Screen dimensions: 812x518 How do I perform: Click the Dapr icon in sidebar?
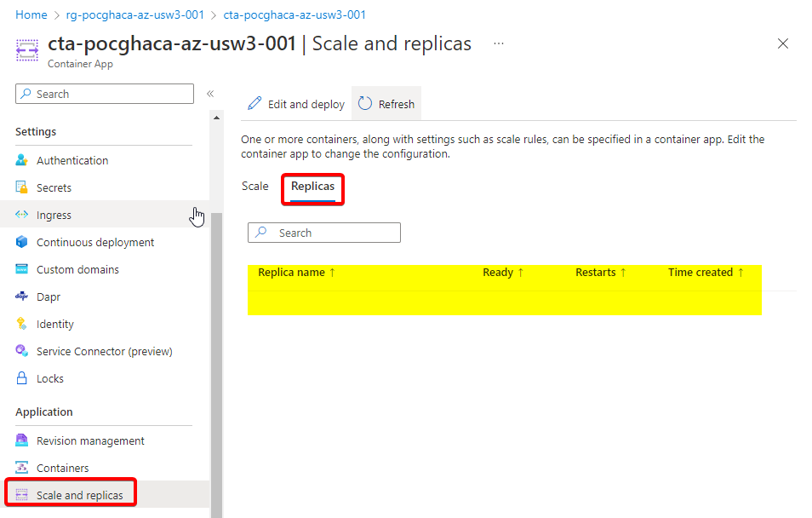click(22, 296)
